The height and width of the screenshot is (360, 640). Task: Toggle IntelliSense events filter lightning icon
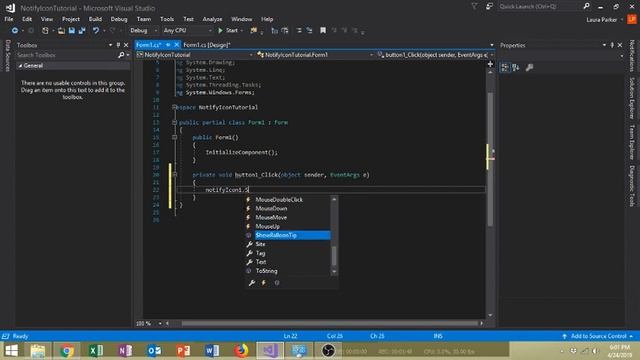tap(264, 283)
